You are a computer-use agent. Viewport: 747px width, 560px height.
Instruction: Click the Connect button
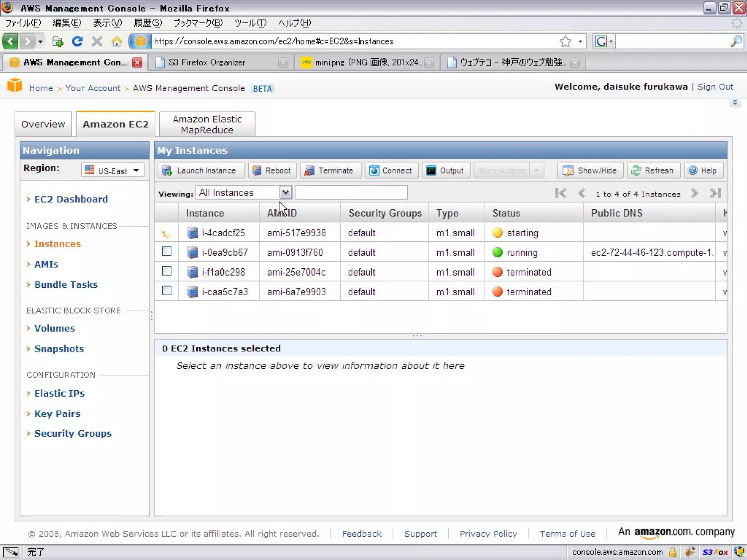pyautogui.click(x=391, y=170)
